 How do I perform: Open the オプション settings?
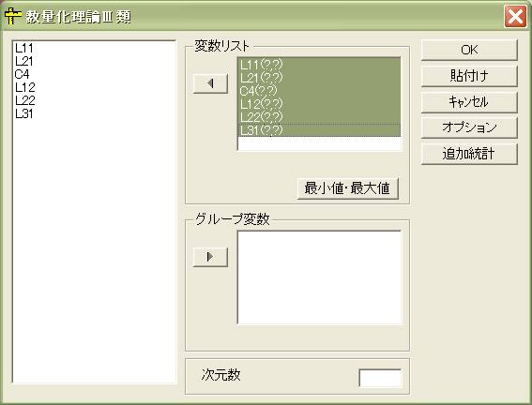click(x=469, y=127)
